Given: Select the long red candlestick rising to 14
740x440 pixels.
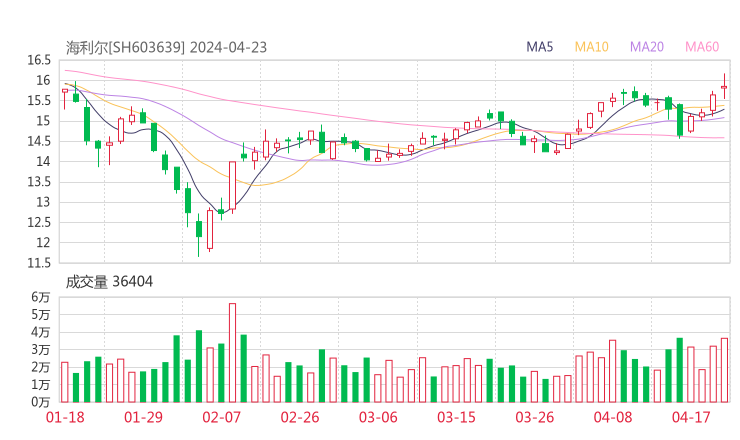Looking at the screenshot, I should 232,186.
